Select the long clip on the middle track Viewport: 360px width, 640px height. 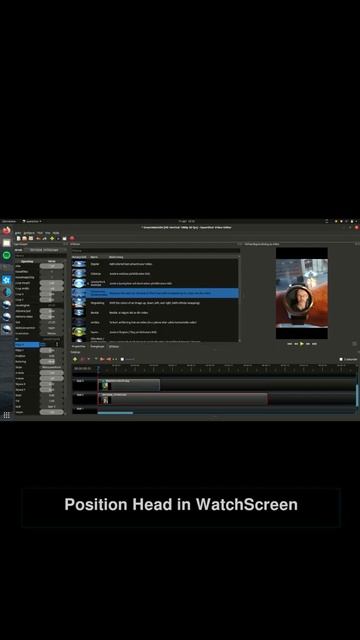(x=183, y=399)
